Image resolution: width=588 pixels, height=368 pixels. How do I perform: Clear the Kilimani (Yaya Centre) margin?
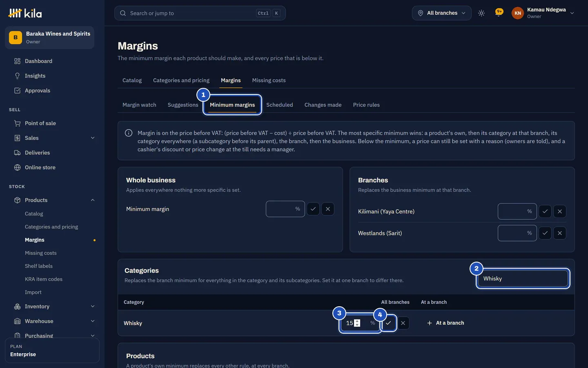pos(560,211)
